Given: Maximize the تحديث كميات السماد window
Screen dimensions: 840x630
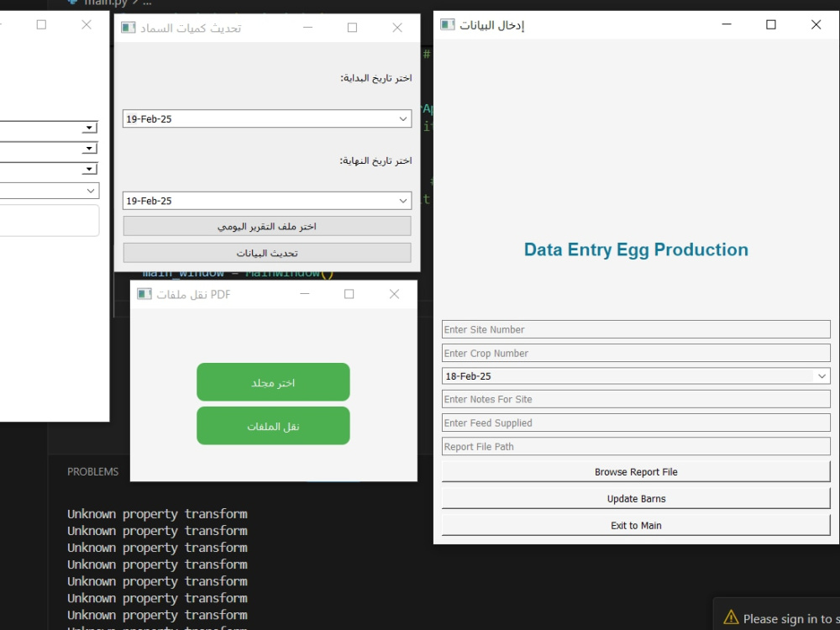Looking at the screenshot, I should (352, 28).
